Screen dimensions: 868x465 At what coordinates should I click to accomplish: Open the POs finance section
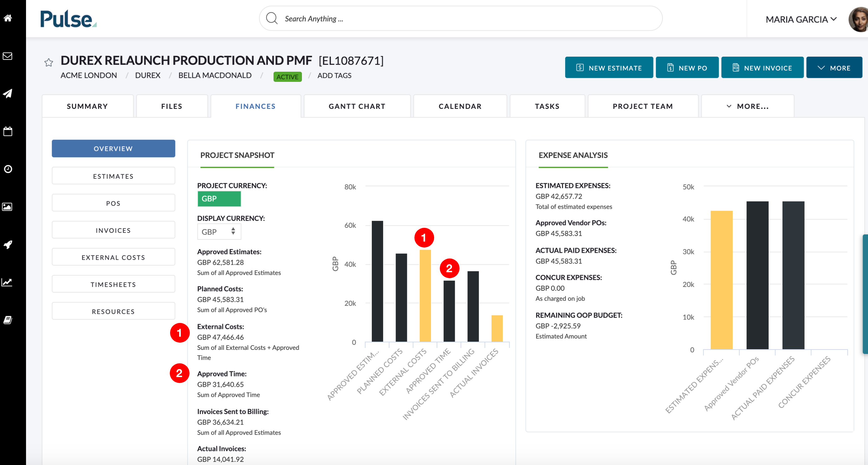113,203
